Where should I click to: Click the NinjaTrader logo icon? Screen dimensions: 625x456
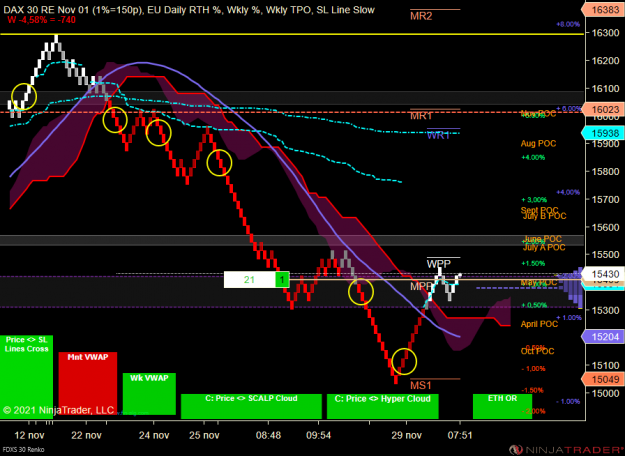tap(516, 450)
